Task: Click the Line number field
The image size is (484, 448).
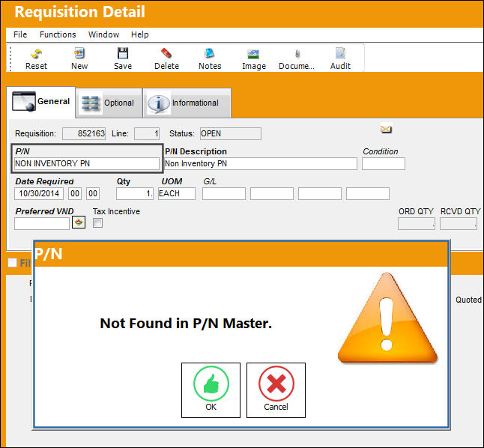Action: pos(147,133)
